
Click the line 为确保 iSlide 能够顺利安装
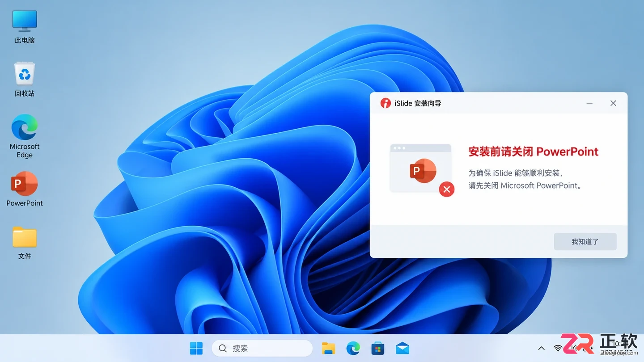tap(515, 173)
